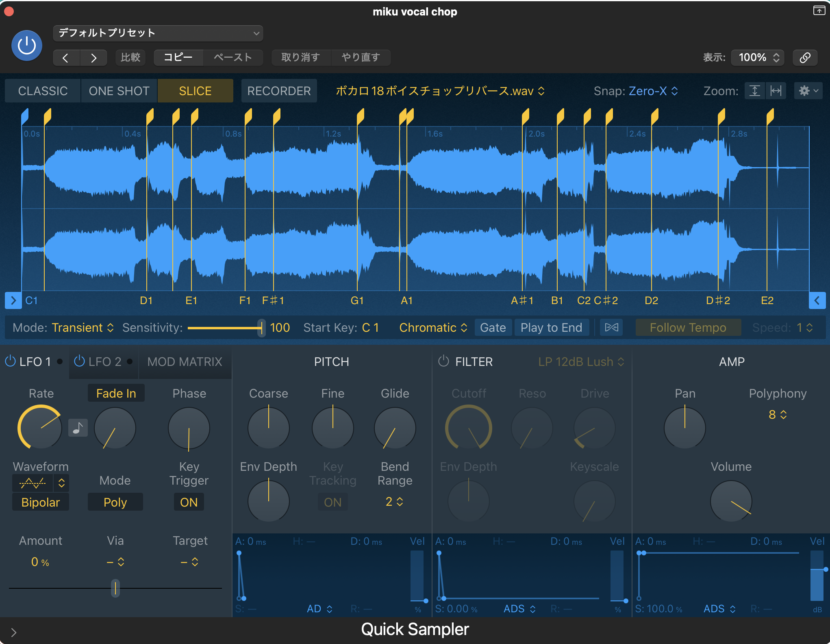The height and width of the screenshot is (644, 830).
Task: Toggle the plug-in power button
Action: pyautogui.click(x=27, y=46)
